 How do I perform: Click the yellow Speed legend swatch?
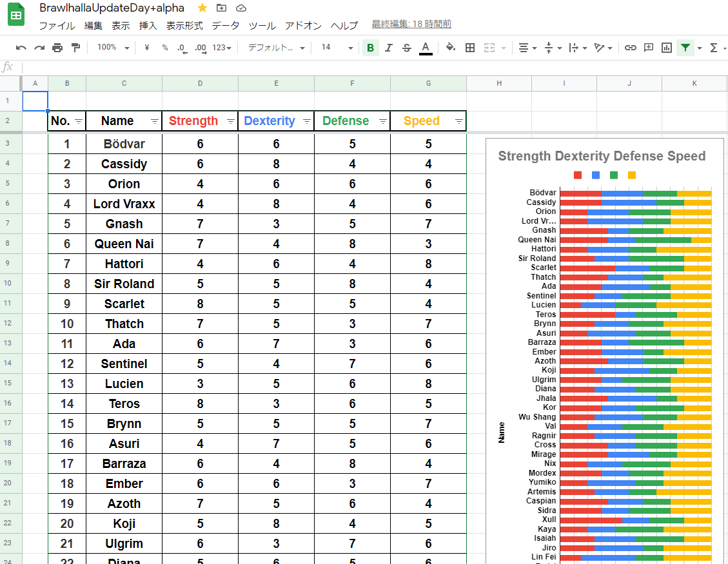point(632,175)
